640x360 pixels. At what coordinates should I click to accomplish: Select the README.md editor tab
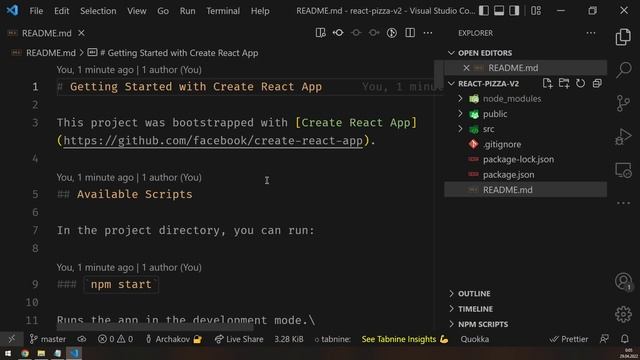(47, 33)
